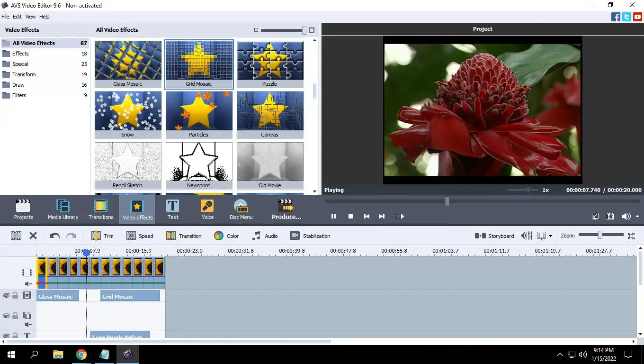Select the Special category folder
This screenshot has height=364, width=644.
click(x=45, y=64)
